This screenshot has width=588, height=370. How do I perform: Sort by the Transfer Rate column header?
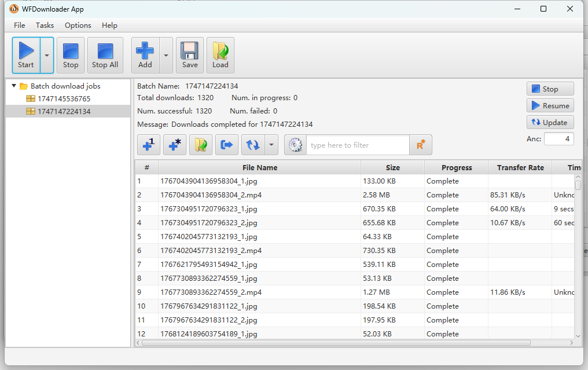pos(520,167)
